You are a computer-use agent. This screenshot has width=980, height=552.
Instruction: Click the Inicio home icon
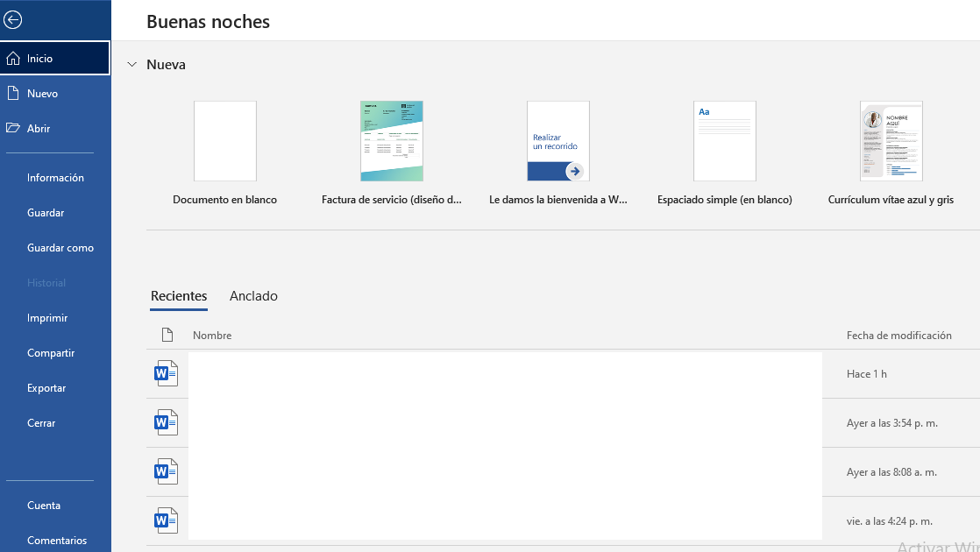[13, 58]
